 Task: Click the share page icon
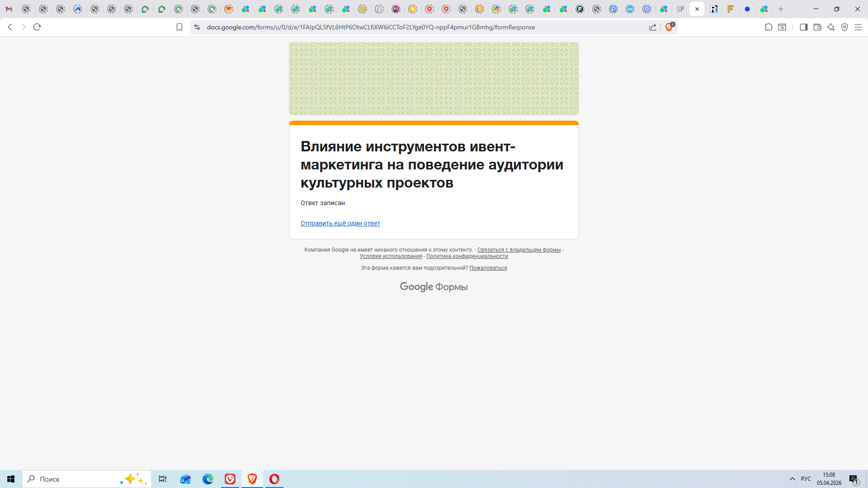click(x=652, y=27)
